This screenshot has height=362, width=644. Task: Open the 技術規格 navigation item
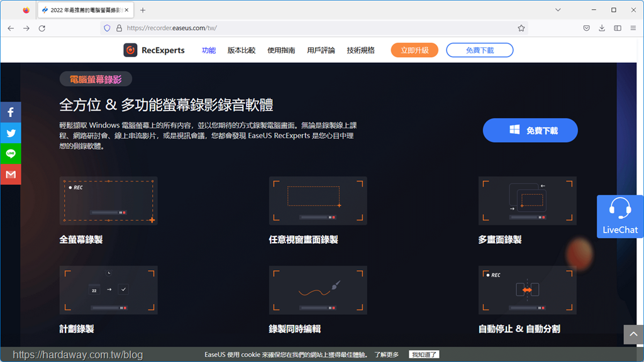(x=360, y=50)
